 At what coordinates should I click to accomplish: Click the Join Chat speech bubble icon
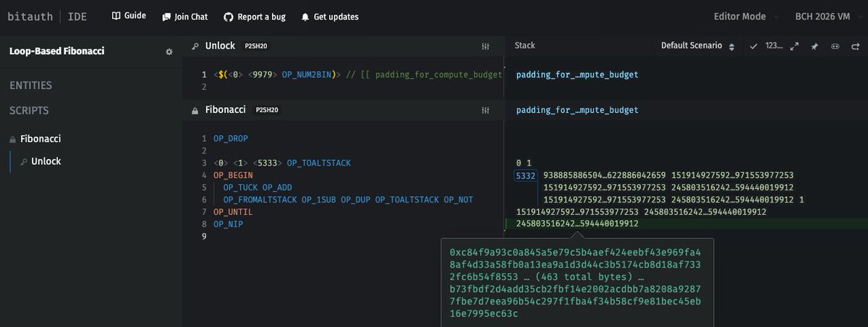[x=166, y=16]
